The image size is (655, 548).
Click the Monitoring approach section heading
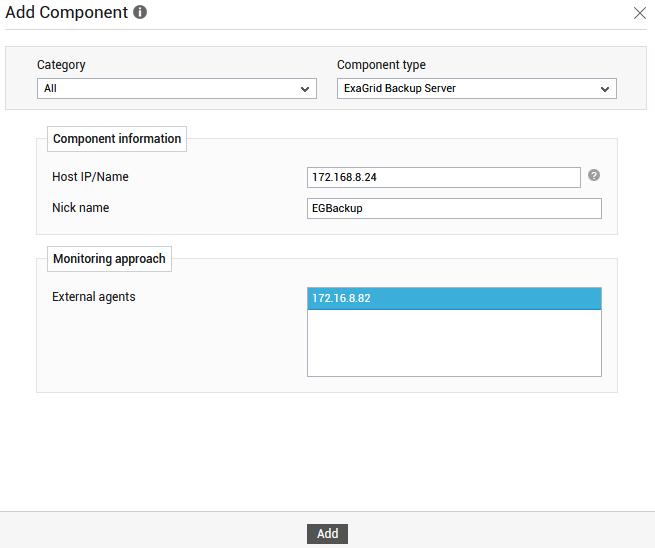tap(109, 259)
